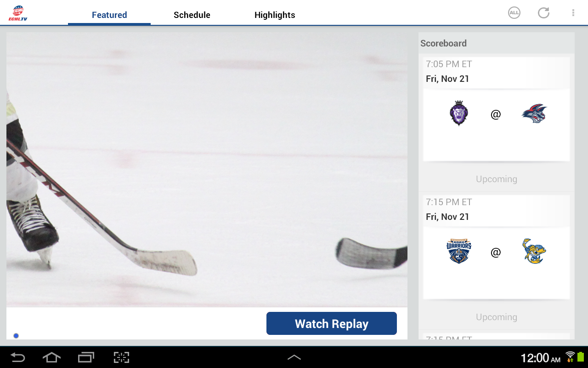The image size is (588, 368).
Task: Select the blue carousel page indicator dot
Action: (x=16, y=336)
